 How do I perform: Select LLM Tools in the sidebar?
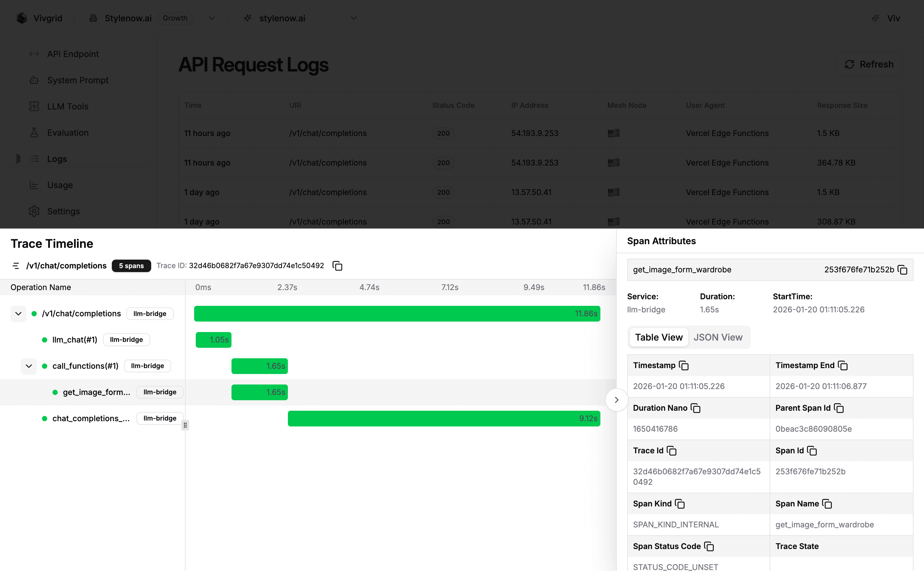(68, 106)
